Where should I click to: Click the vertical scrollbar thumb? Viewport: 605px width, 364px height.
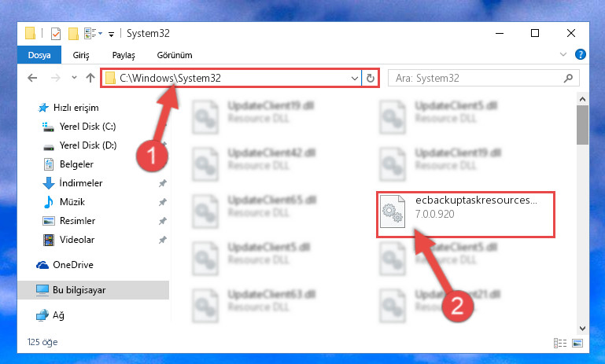click(582, 125)
